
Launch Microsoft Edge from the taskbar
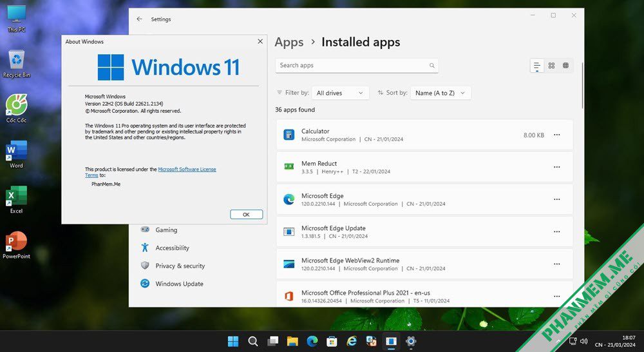(x=312, y=341)
